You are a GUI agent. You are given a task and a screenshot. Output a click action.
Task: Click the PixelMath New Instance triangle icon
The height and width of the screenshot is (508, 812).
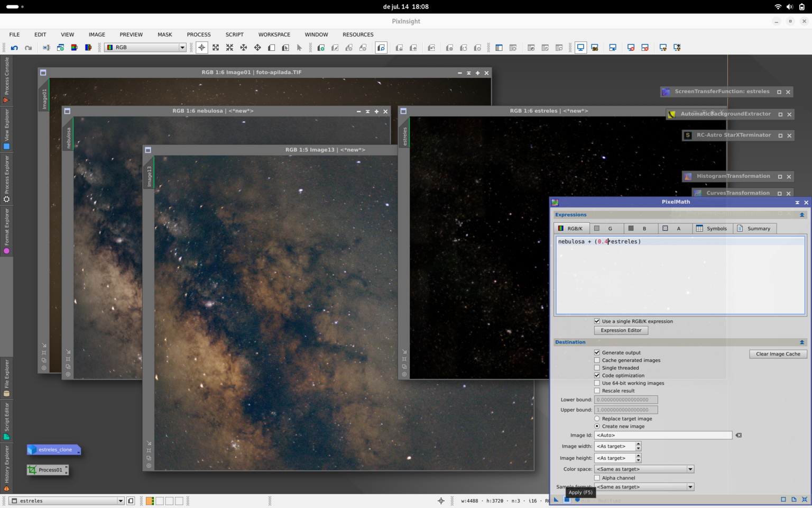556,500
